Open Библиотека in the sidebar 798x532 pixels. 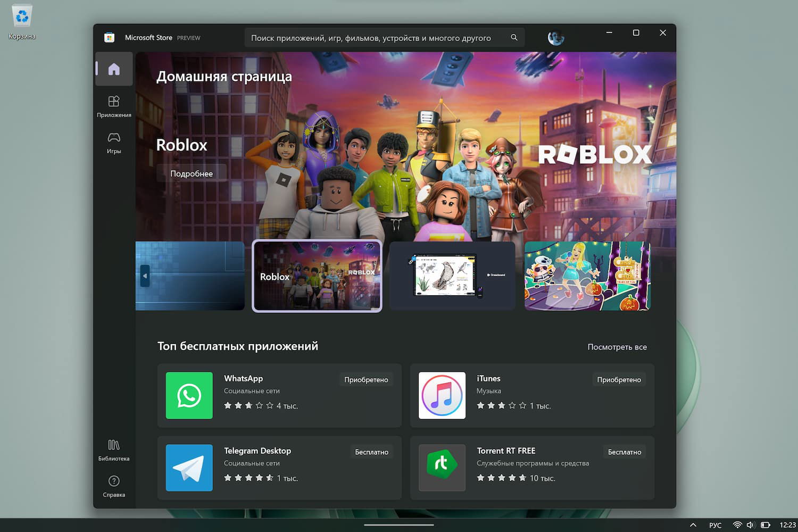coord(114,450)
